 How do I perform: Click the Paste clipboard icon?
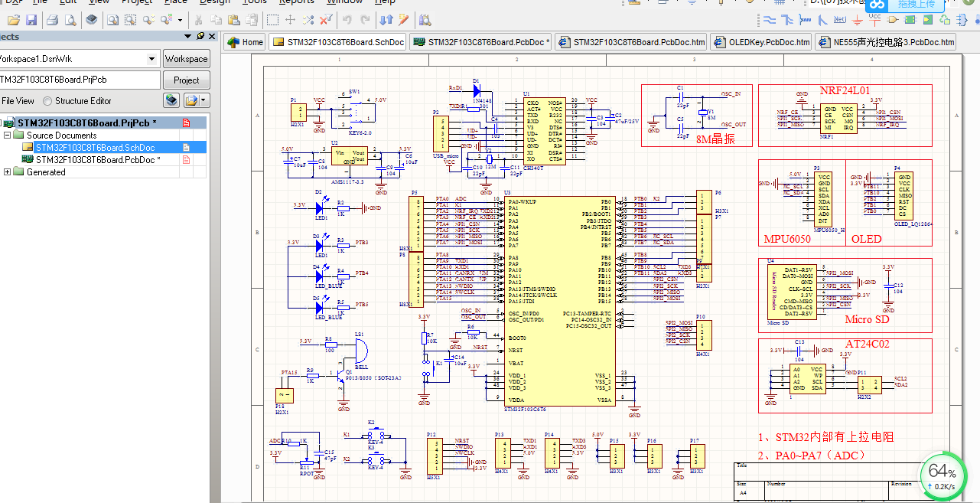233,20
